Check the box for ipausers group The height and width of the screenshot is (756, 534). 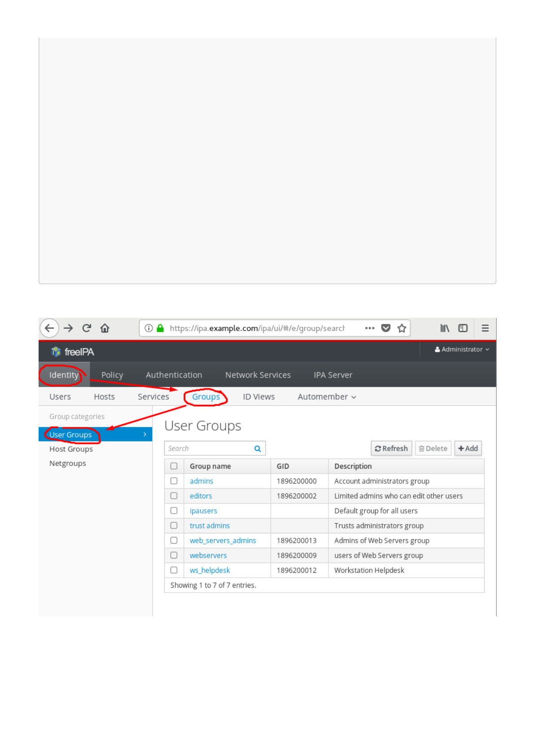click(x=174, y=510)
